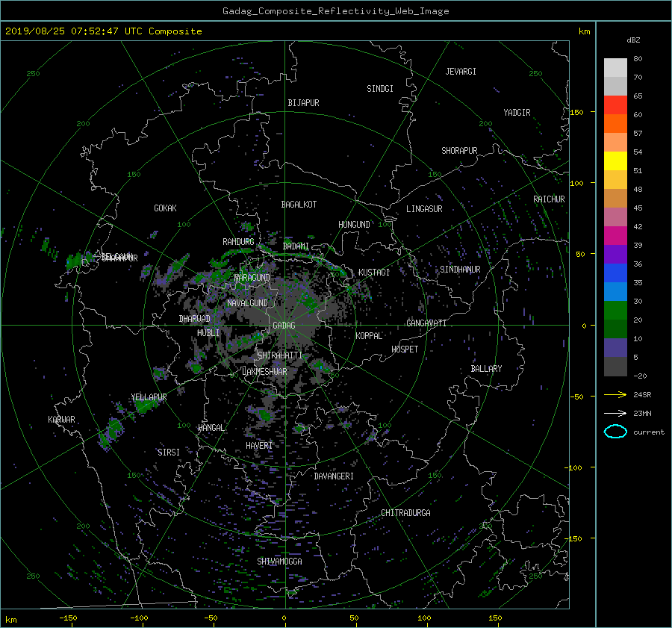The height and width of the screenshot is (628, 672).
Task: Click the 150 tick on the right axis
Action: pyautogui.click(x=576, y=112)
